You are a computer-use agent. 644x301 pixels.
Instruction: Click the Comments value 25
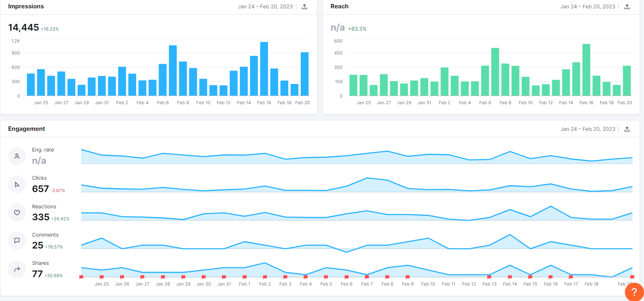(38, 245)
